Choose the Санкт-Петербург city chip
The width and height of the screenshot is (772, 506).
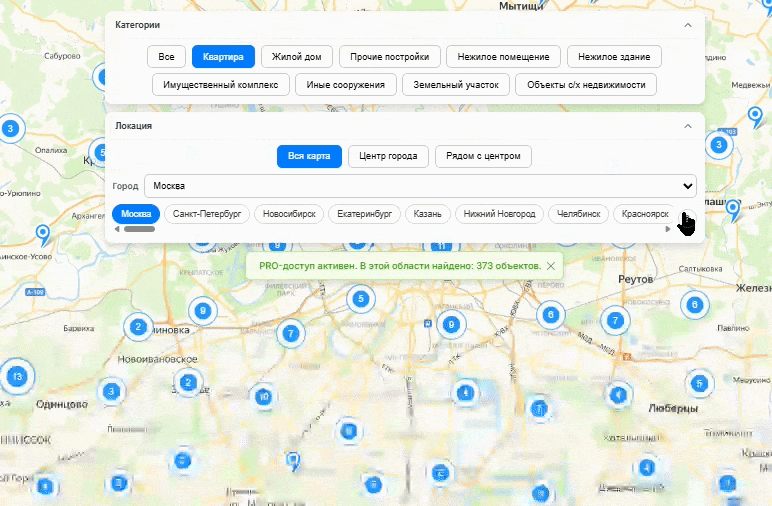tap(207, 214)
